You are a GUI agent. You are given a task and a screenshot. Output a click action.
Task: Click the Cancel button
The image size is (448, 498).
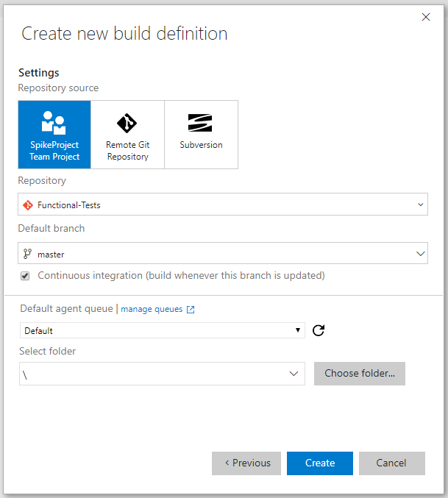[391, 463]
